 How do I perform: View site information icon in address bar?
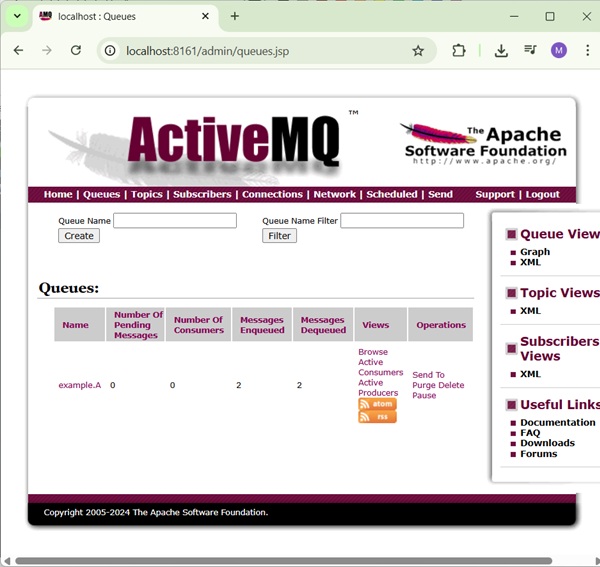(x=110, y=51)
